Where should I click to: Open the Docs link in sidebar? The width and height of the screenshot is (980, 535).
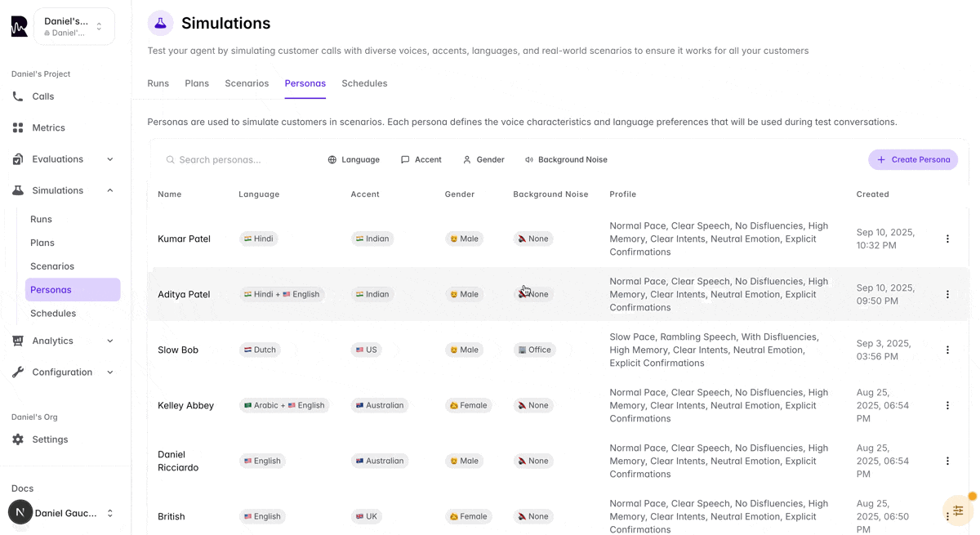(x=23, y=488)
